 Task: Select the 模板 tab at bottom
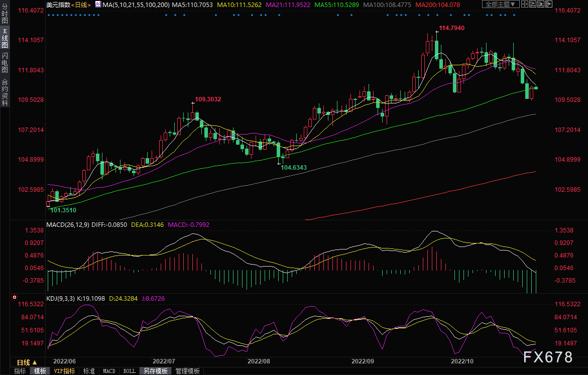(x=40, y=371)
